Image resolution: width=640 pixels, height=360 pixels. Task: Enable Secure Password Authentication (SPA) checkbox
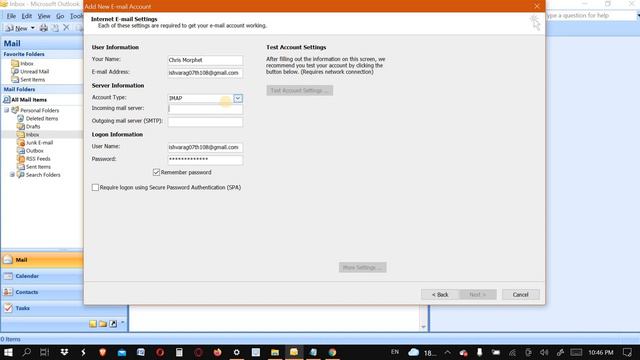[95, 187]
